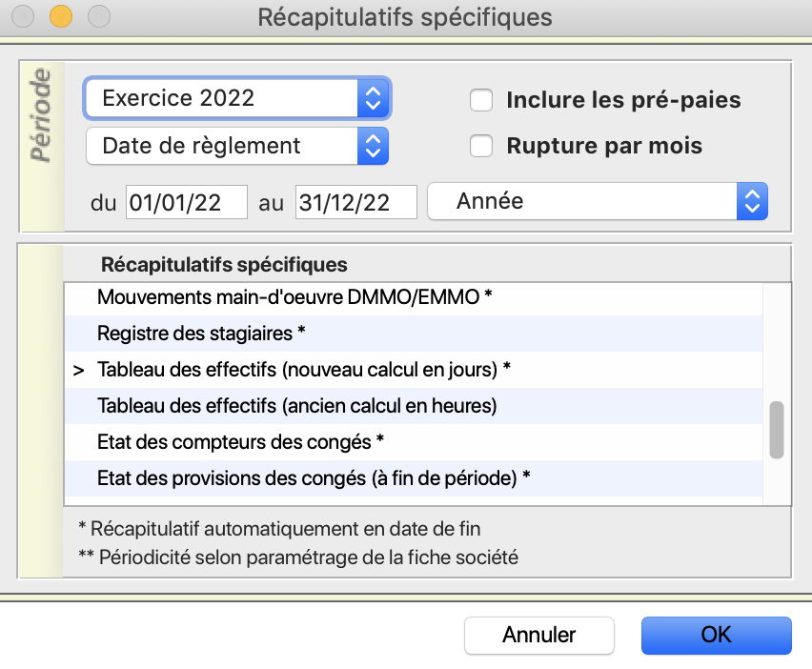
Task: Pick Etat des provisions des congés row
Action: tap(414, 478)
